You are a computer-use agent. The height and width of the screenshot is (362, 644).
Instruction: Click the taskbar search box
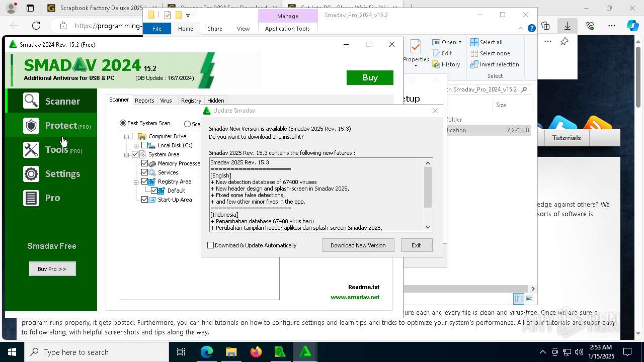[97, 352]
